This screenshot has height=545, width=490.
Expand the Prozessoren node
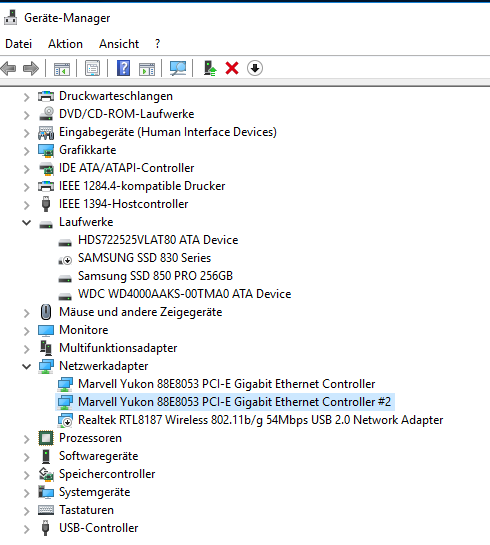[26, 439]
